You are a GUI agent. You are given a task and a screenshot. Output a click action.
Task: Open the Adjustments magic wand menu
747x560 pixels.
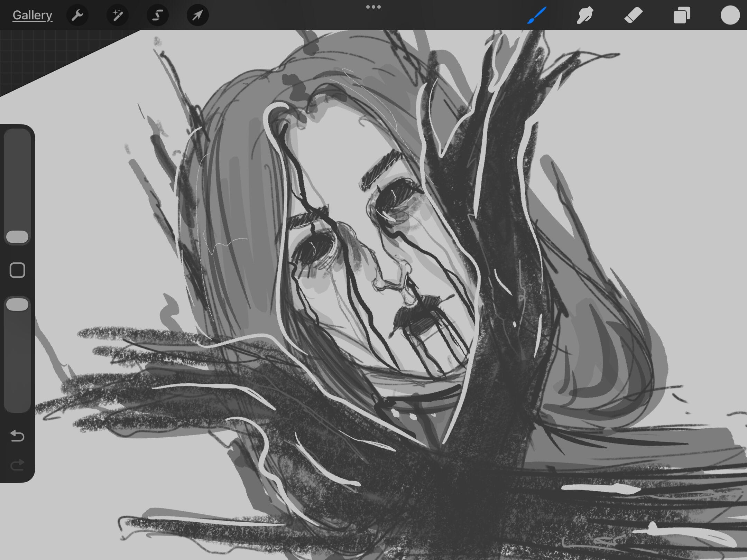tap(118, 15)
